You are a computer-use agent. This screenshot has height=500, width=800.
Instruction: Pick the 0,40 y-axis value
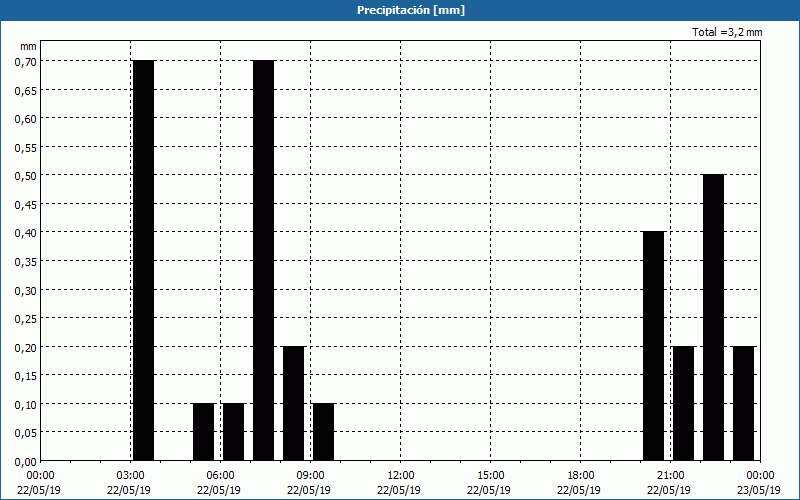[24, 233]
